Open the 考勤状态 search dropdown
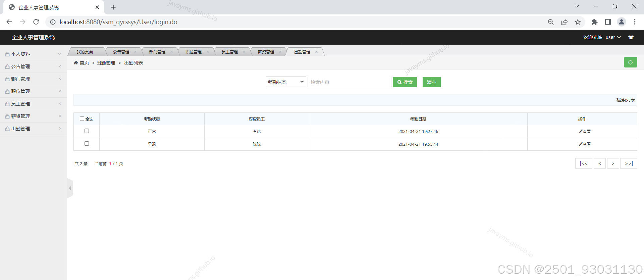Screen dimensions: 644x280 coord(286,82)
